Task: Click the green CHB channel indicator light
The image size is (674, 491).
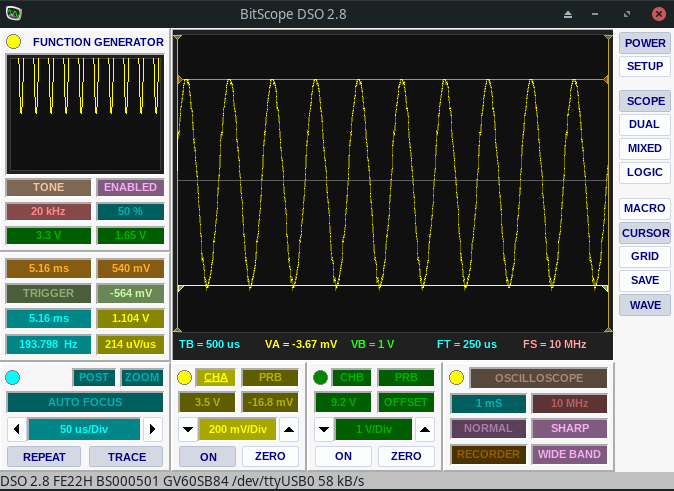Action: (320, 377)
